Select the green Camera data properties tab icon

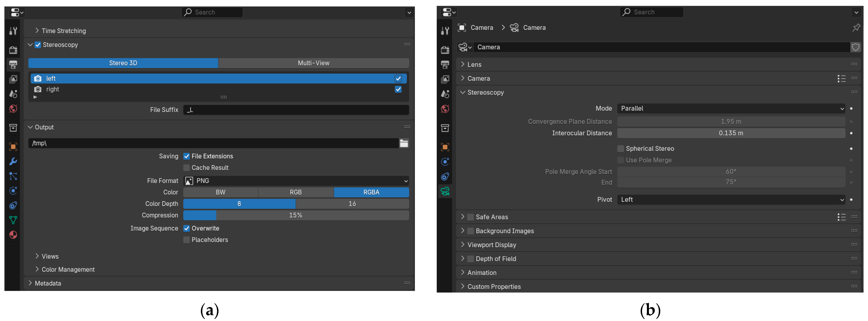(445, 191)
